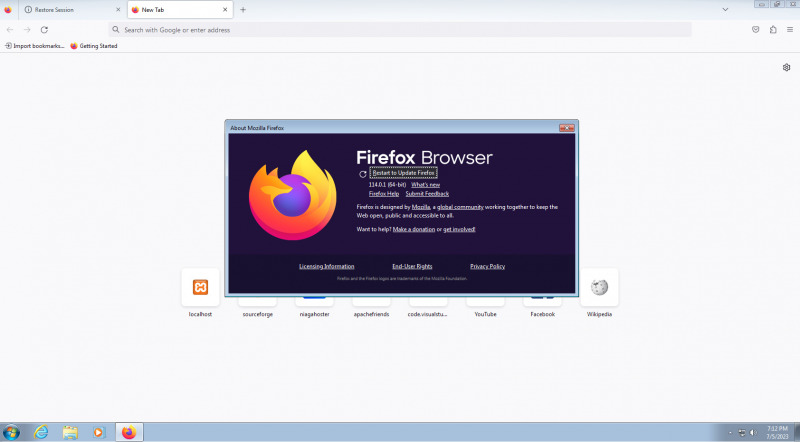Open new tab personalize gear icon
This screenshot has height=442, width=800.
[x=786, y=67]
